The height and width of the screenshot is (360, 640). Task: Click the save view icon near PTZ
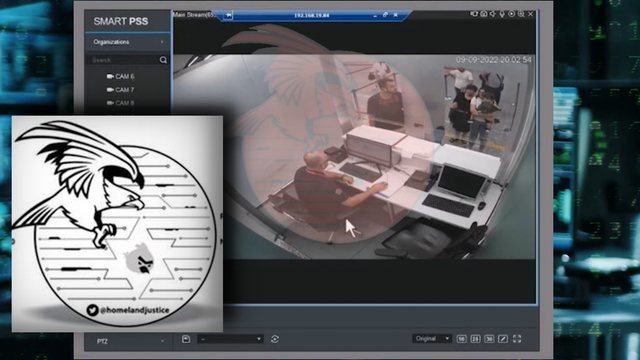(186, 339)
